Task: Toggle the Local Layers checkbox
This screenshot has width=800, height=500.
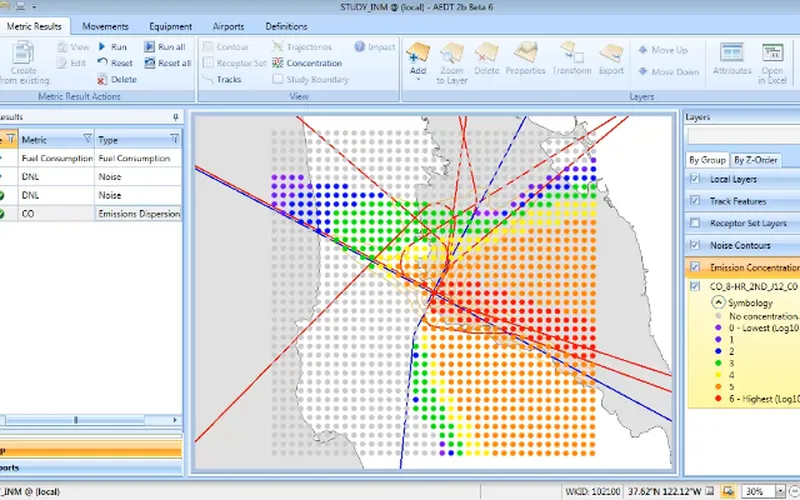Action: 695,179
